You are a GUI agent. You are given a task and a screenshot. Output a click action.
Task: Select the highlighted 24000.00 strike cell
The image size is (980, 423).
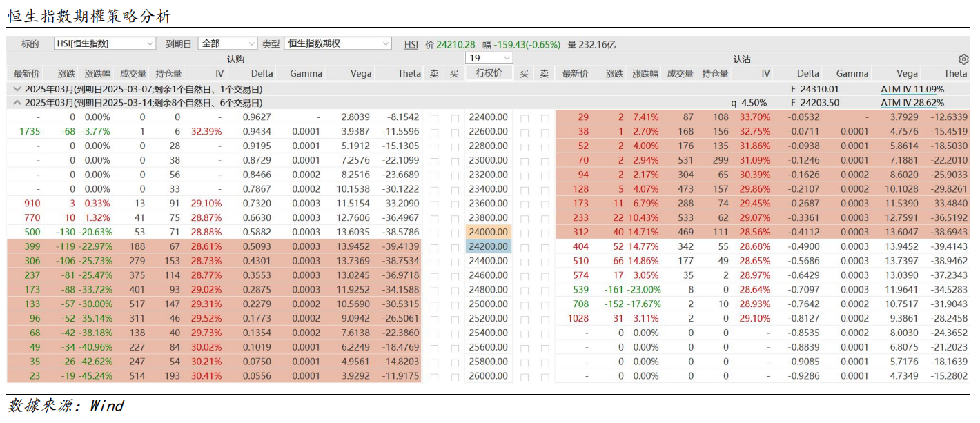pyautogui.click(x=489, y=233)
